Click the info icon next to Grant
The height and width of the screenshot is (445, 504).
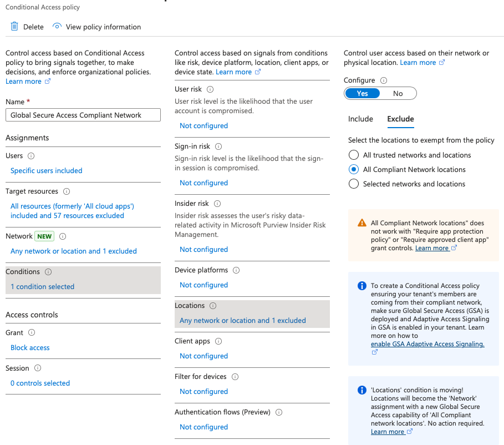point(32,333)
